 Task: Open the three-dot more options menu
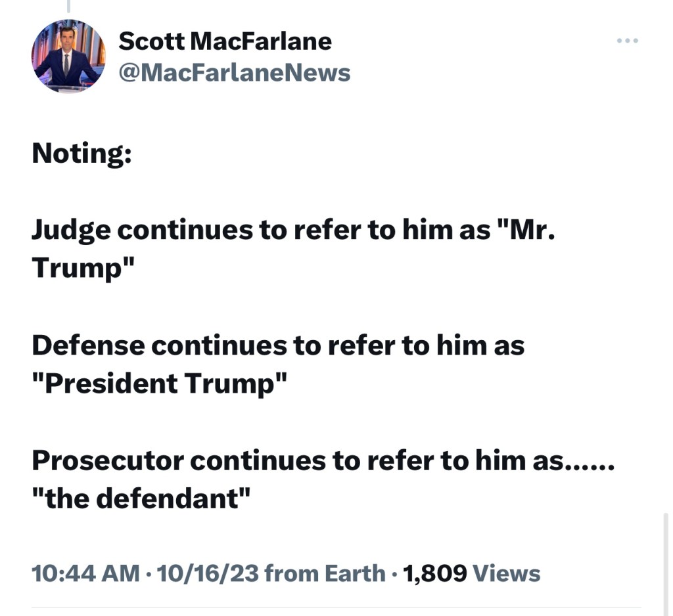[x=628, y=41]
